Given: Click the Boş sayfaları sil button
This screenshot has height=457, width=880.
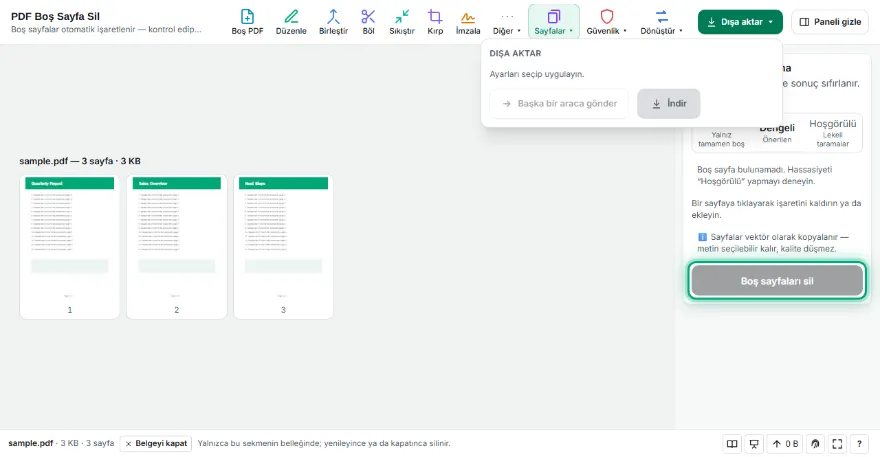Looking at the screenshot, I should 777,281.
